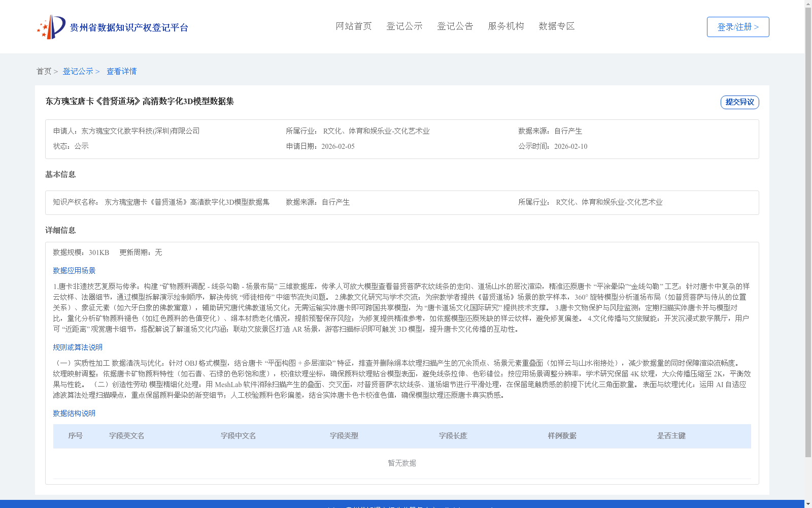Click the scrollbar down arrow
The width and height of the screenshot is (812, 508).
pos(808,504)
